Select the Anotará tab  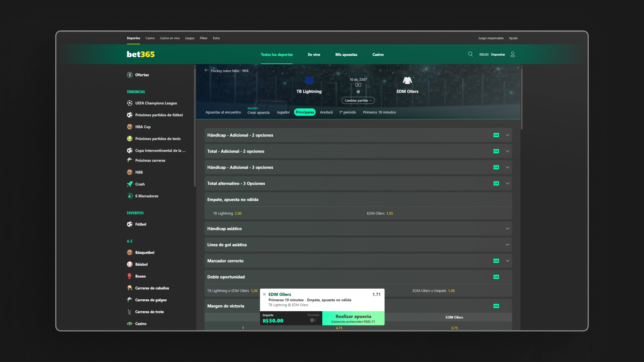click(326, 112)
